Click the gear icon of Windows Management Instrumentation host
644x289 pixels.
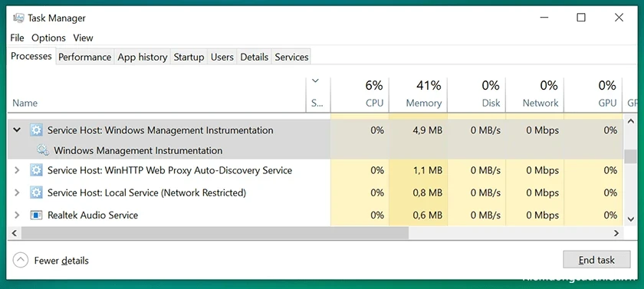pos(36,130)
